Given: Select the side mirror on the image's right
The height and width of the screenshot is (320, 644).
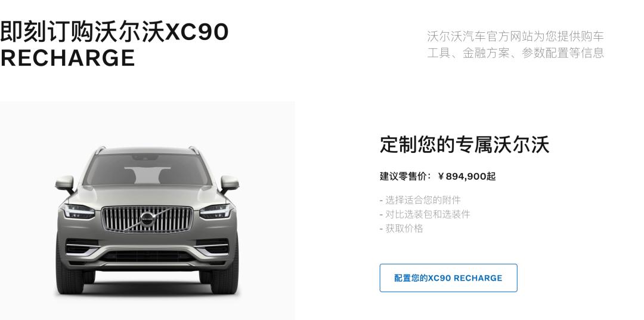Looking at the screenshot, I should (x=229, y=183).
